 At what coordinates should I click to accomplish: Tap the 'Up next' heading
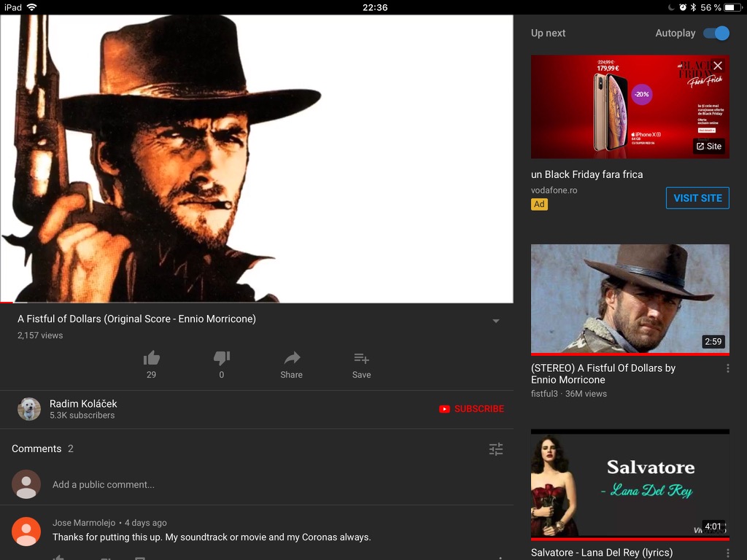point(549,34)
